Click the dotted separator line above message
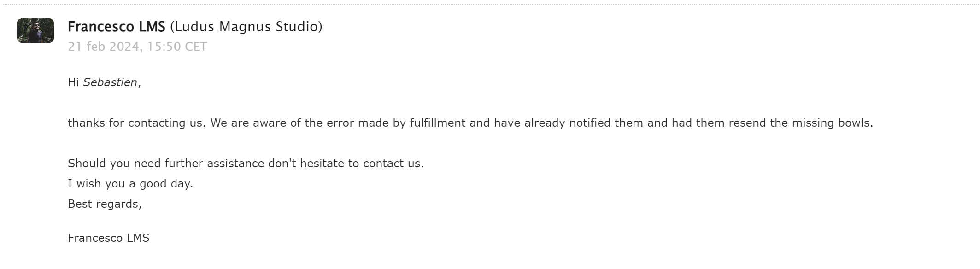980x269 pixels. (x=490, y=4)
